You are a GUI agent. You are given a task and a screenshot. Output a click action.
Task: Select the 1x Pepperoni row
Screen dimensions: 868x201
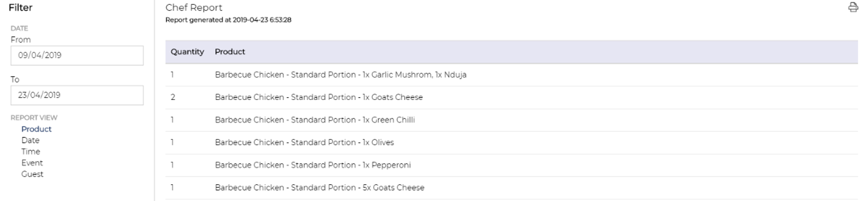[x=511, y=165]
